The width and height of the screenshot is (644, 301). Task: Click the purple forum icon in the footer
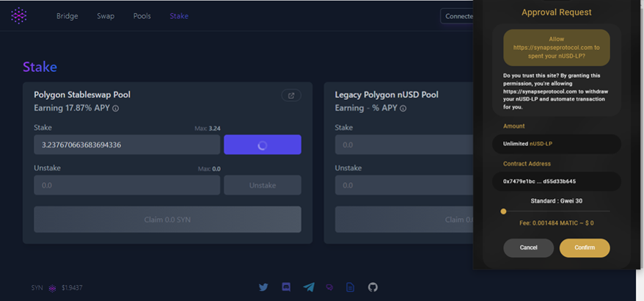tap(329, 287)
